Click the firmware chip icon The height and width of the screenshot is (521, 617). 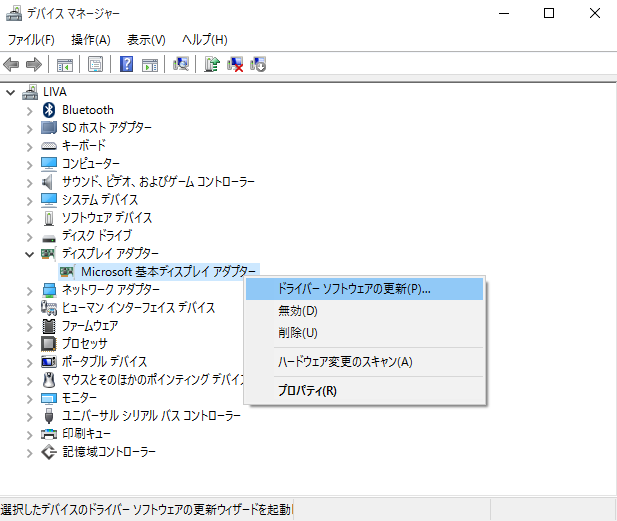click(x=49, y=326)
